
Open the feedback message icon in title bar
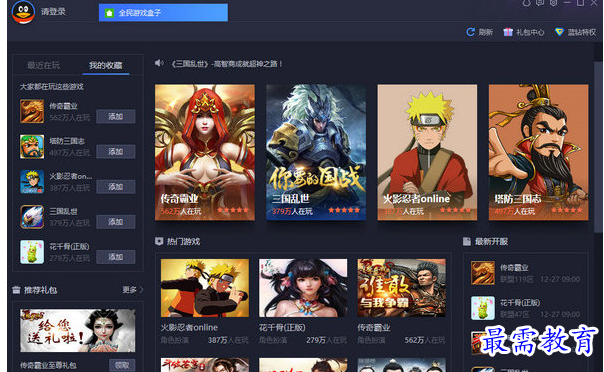pos(540,3)
